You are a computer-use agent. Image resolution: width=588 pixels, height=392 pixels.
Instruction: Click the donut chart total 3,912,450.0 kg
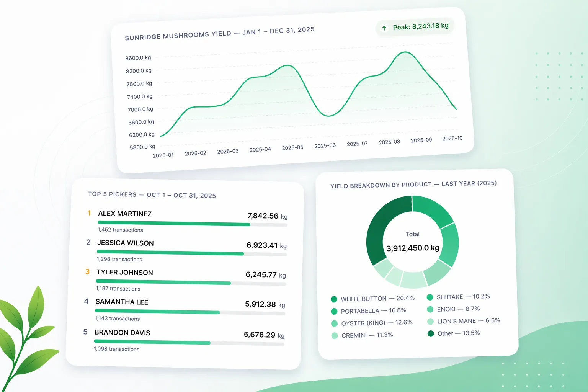click(x=413, y=248)
